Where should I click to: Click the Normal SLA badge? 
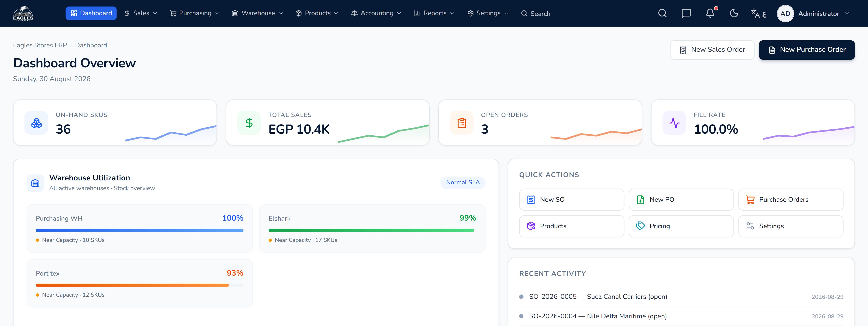pos(463,183)
